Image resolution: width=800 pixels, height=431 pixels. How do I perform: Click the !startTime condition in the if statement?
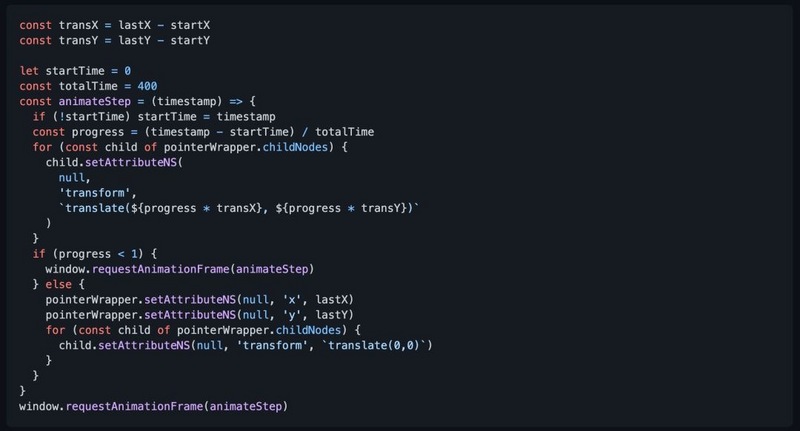point(91,117)
